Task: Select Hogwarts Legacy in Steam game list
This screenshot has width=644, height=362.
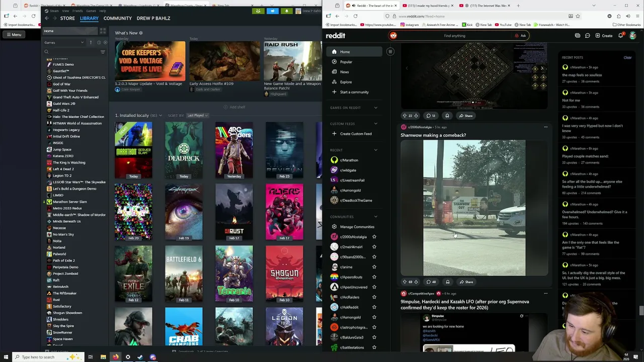Action: pos(66,130)
